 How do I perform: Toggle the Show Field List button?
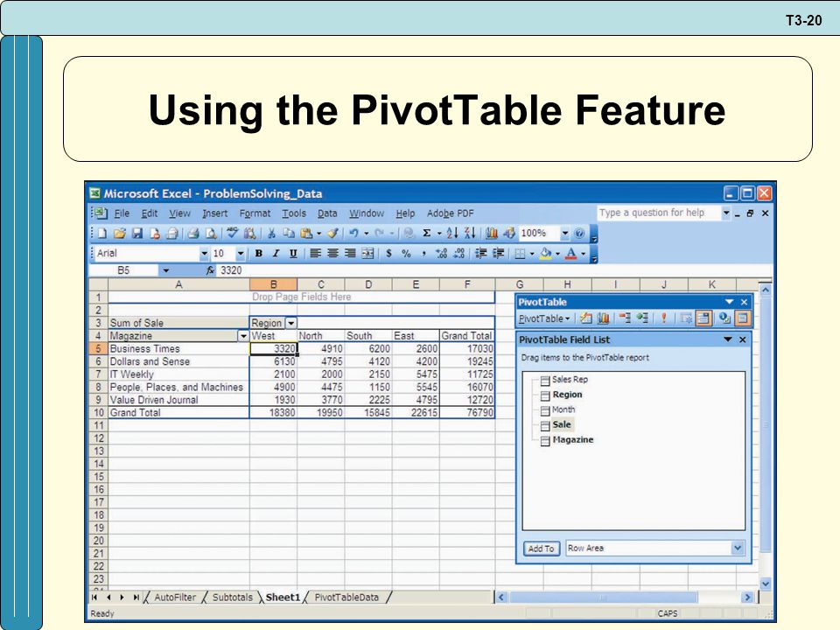[x=743, y=318]
